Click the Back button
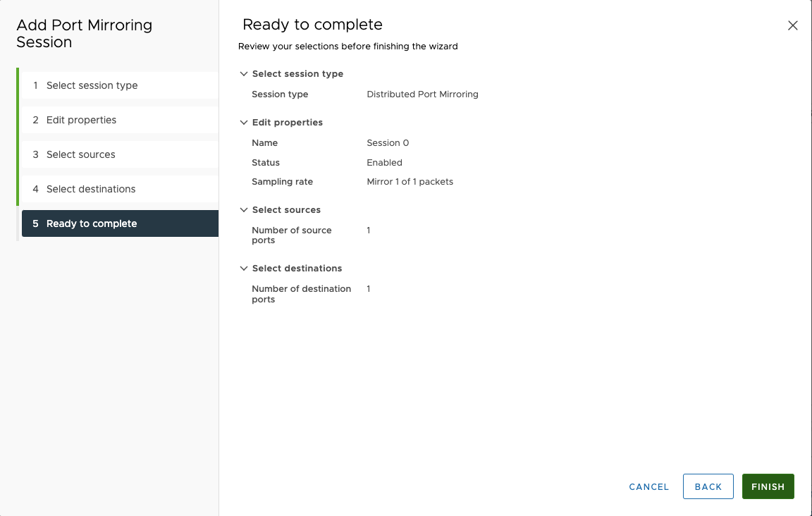Screen dimensions: 812x516 [x=708, y=486]
